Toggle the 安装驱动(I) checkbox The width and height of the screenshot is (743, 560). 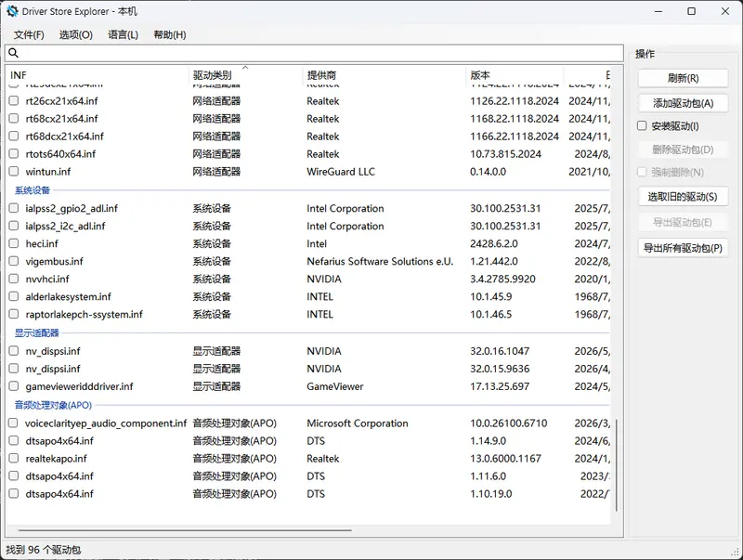coord(642,125)
